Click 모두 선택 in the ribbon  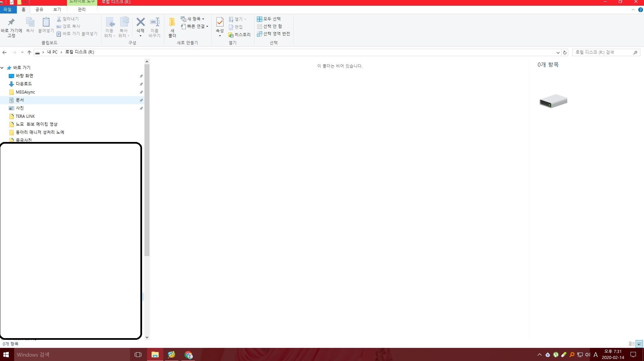point(269,19)
